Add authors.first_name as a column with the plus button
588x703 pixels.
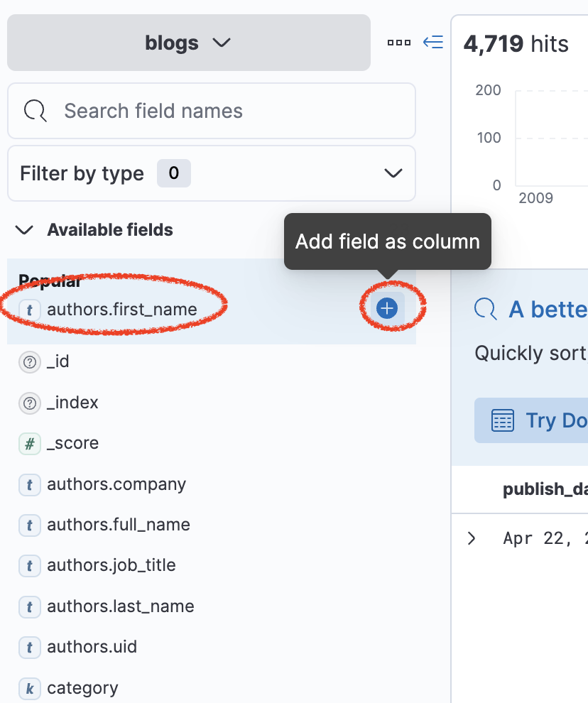387,308
